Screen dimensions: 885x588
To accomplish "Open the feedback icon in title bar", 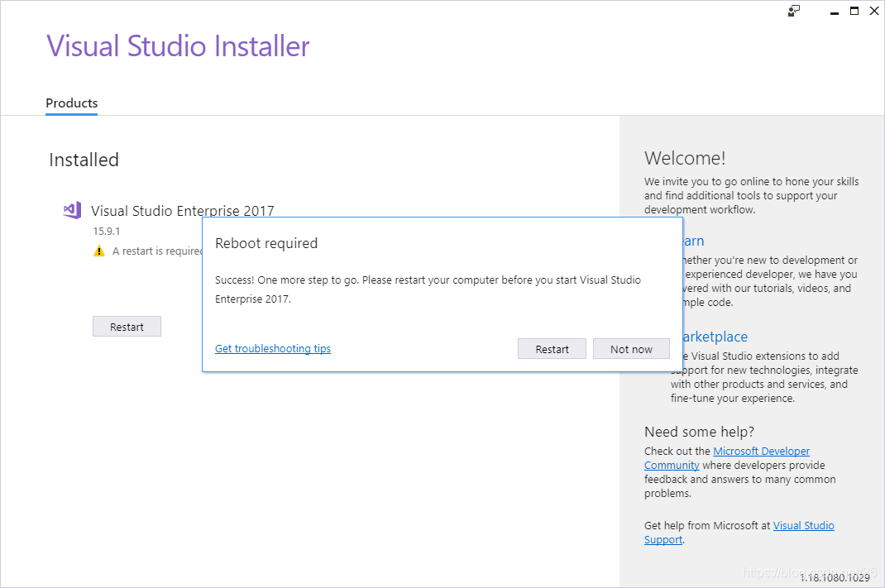I will coord(794,11).
